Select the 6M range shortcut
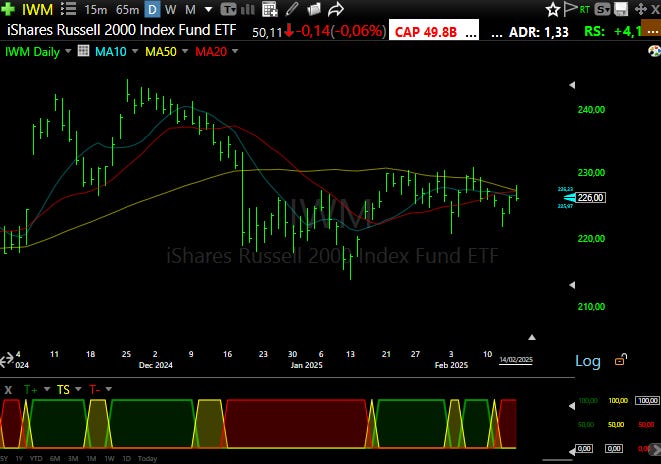The image size is (661, 464). [x=55, y=459]
